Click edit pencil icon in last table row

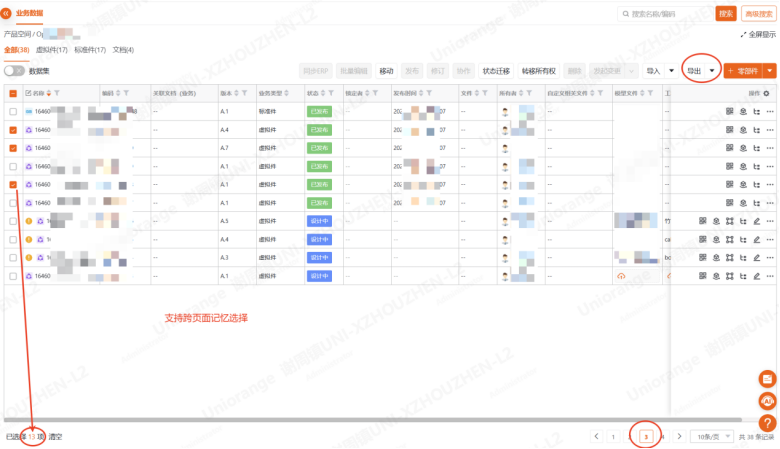(756, 275)
